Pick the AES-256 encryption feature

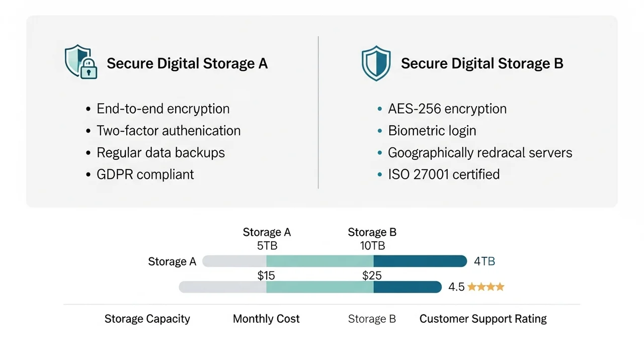[x=447, y=109]
